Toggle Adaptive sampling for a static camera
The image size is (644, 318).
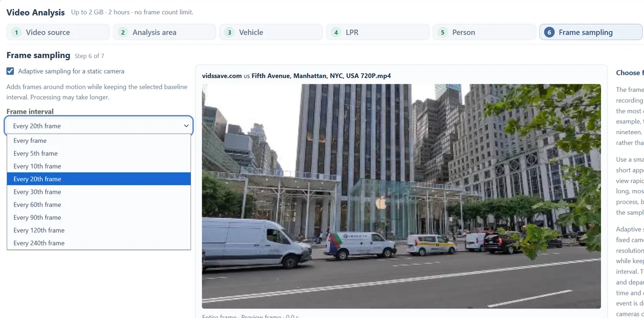[x=11, y=71]
